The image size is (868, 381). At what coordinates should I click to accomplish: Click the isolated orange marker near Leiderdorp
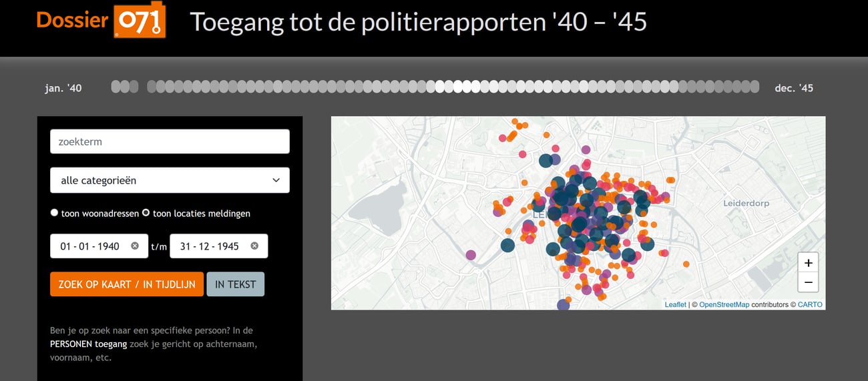(686, 264)
